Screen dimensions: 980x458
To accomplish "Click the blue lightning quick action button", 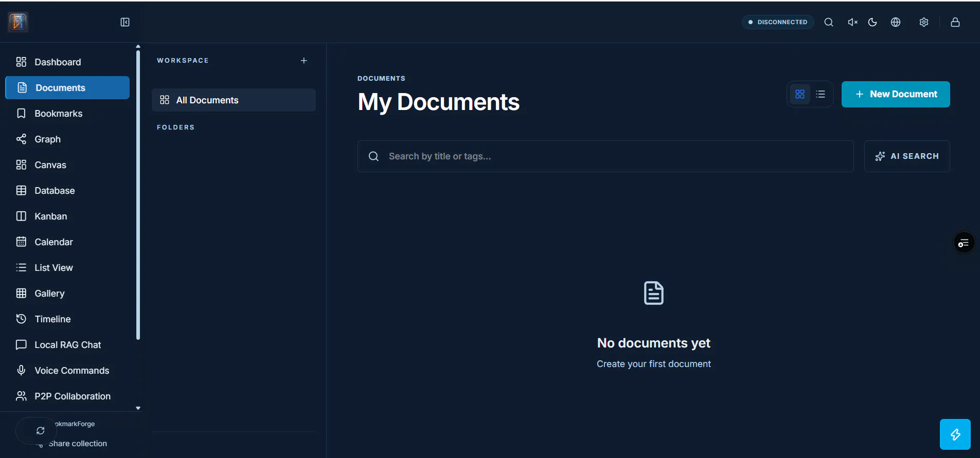I will pos(955,434).
